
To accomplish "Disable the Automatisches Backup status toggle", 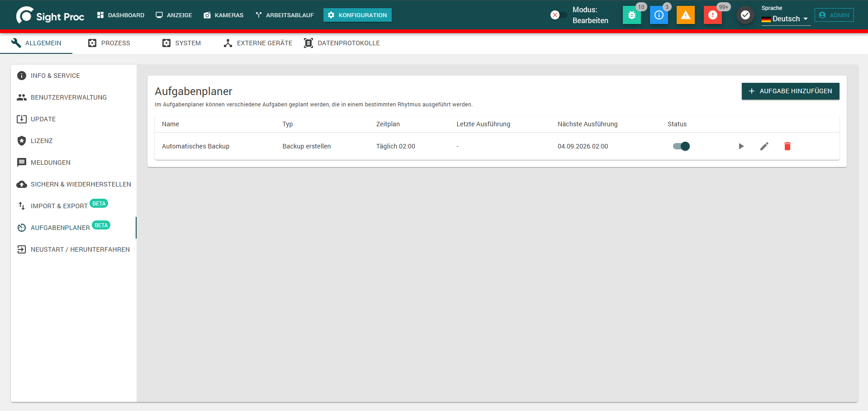I will pos(681,146).
